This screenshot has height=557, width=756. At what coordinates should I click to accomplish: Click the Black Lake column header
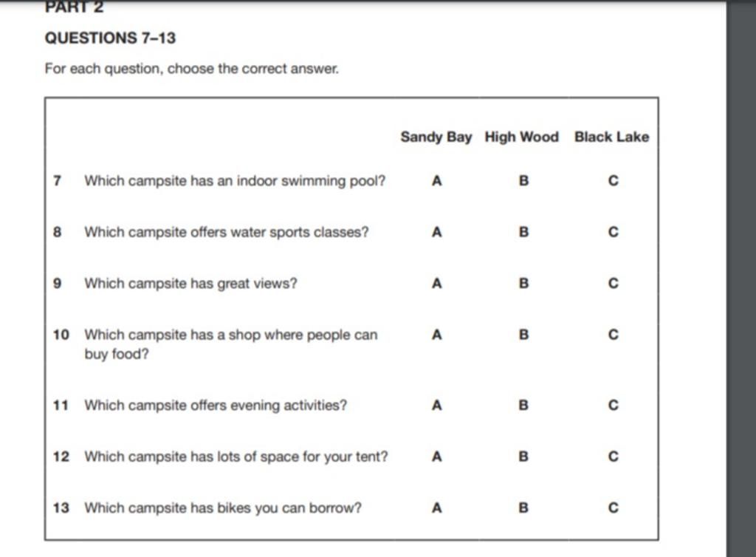[612, 137]
